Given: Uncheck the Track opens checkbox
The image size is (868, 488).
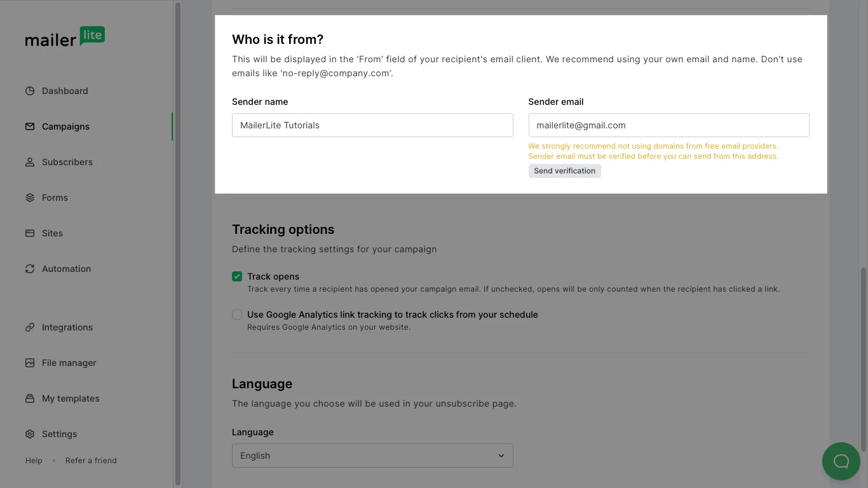Looking at the screenshot, I should click(x=237, y=276).
